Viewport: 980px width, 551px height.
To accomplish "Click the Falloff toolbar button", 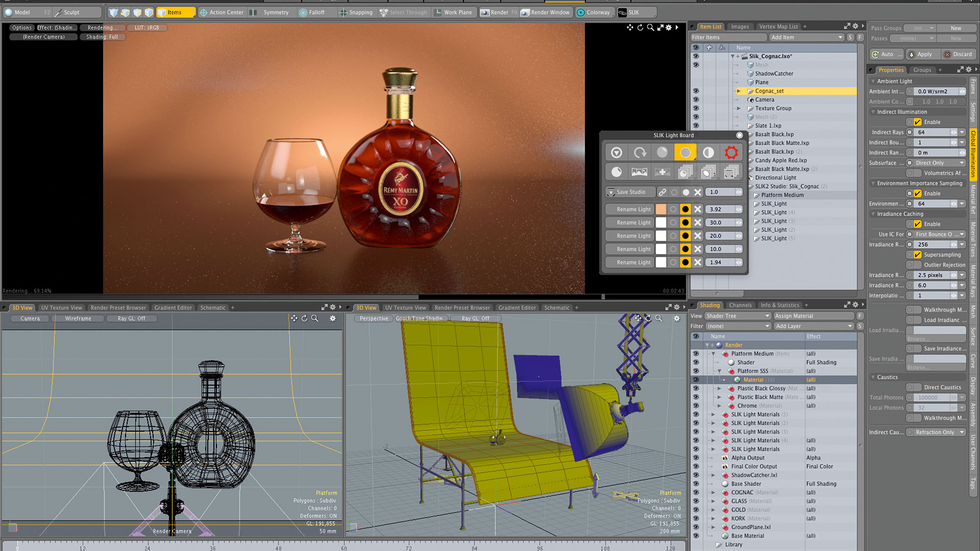I will point(312,12).
